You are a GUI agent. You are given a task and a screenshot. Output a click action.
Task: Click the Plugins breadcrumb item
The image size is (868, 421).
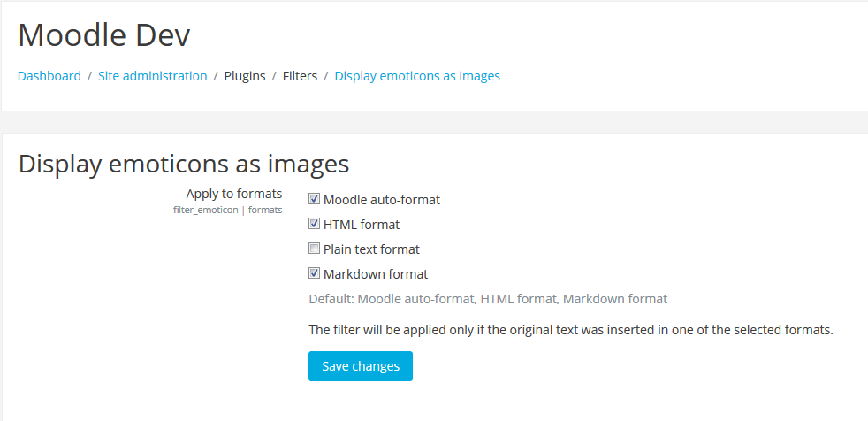click(245, 76)
